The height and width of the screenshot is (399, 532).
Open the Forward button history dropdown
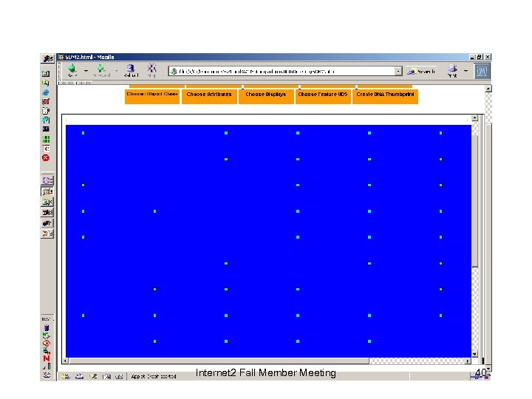pyautogui.click(x=116, y=71)
